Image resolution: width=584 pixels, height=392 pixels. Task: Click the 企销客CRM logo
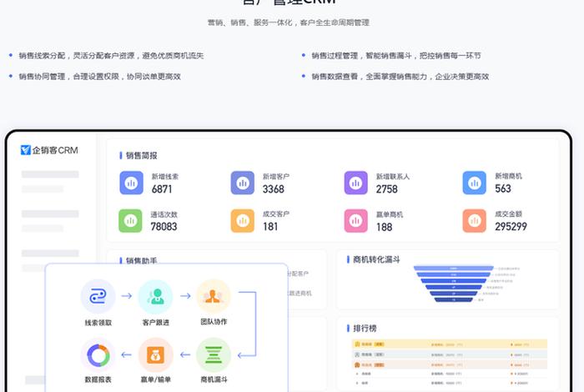click(x=48, y=150)
